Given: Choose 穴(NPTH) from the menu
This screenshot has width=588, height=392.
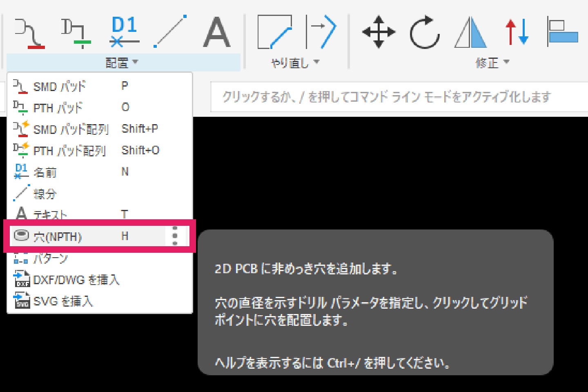Looking at the screenshot, I should 58,236.
